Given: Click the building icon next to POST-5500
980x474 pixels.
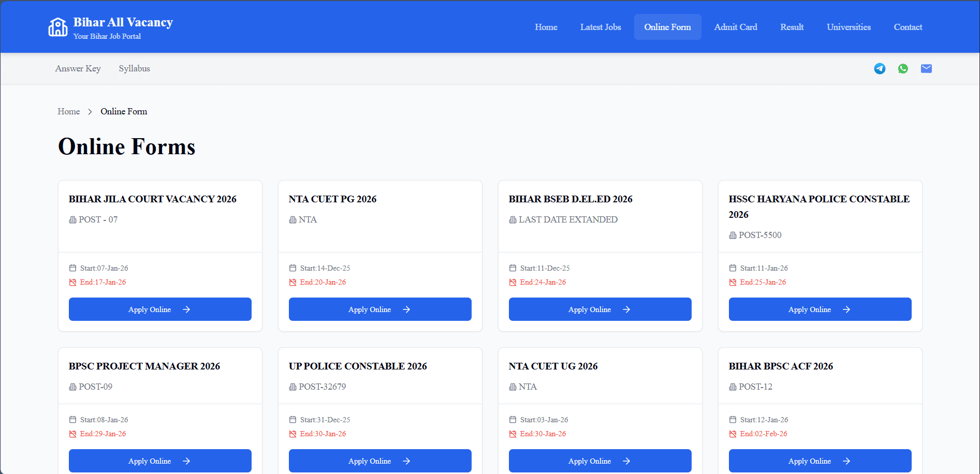Looking at the screenshot, I should (x=733, y=235).
